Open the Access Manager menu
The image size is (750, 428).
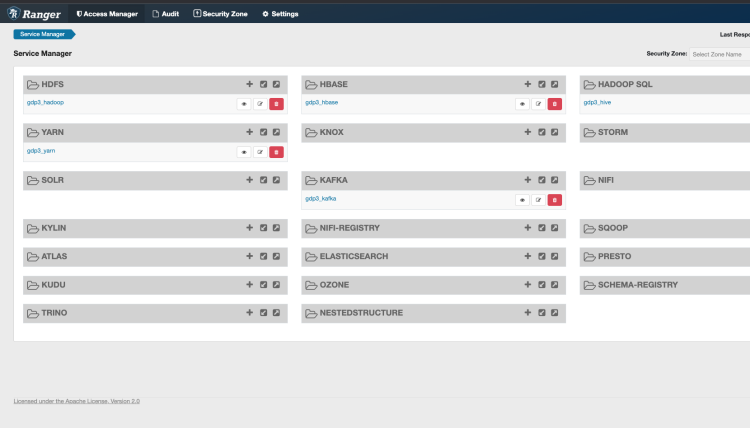(107, 14)
